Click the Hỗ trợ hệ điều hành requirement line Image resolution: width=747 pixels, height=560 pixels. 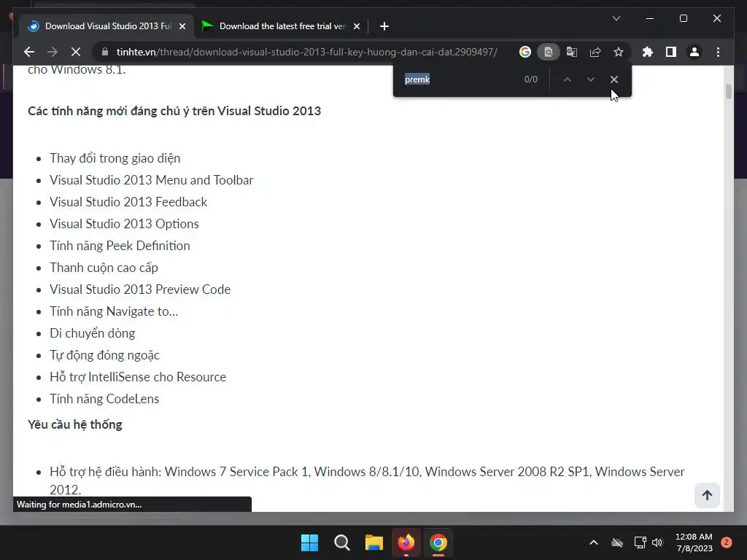(367, 481)
